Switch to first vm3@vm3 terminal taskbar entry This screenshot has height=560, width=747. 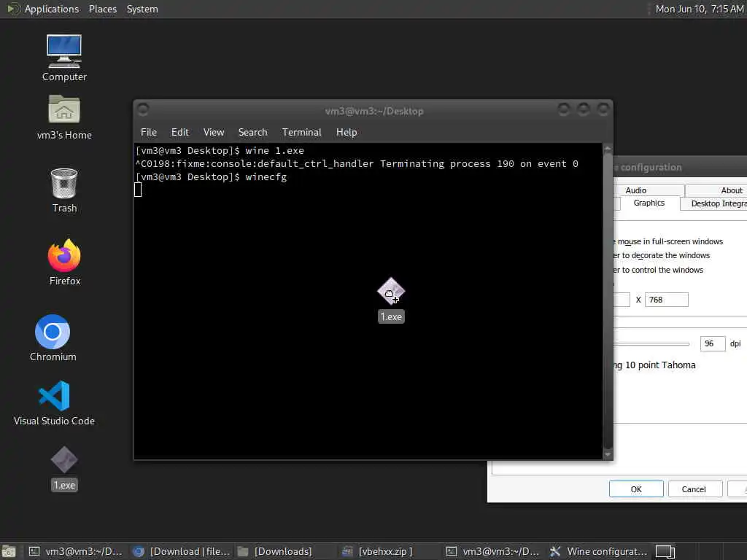75,551
